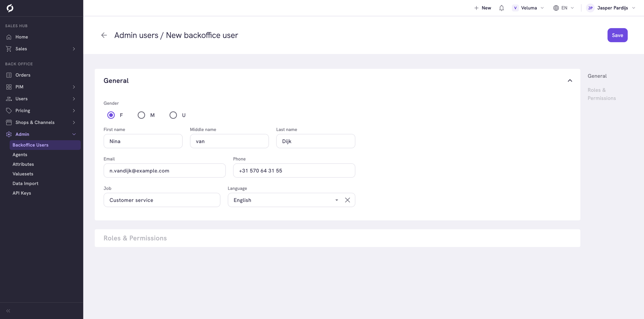Collapse sidebar with double-chevron icon
The image size is (644, 319).
[8, 311]
